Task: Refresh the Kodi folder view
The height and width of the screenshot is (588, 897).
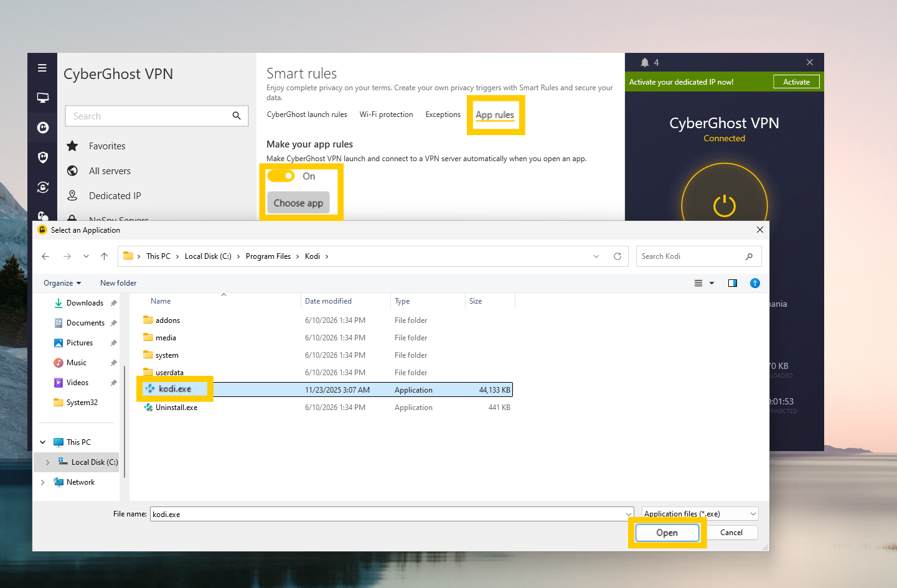Action: pyautogui.click(x=618, y=256)
